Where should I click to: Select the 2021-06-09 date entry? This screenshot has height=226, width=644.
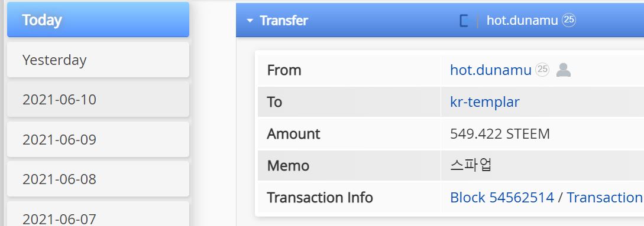(x=98, y=139)
